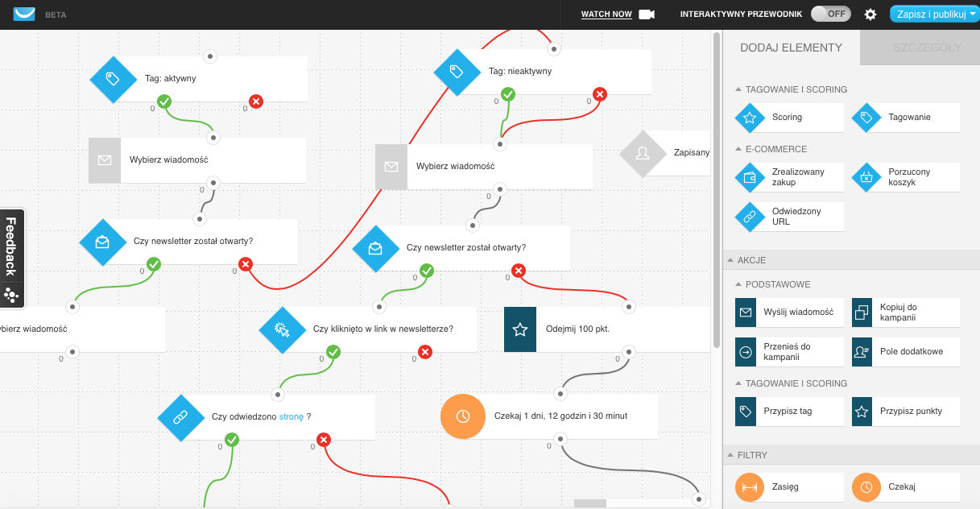Image resolution: width=980 pixels, height=509 pixels.
Task: Pick the Porzucony koszyk basket icon
Action: click(x=866, y=177)
